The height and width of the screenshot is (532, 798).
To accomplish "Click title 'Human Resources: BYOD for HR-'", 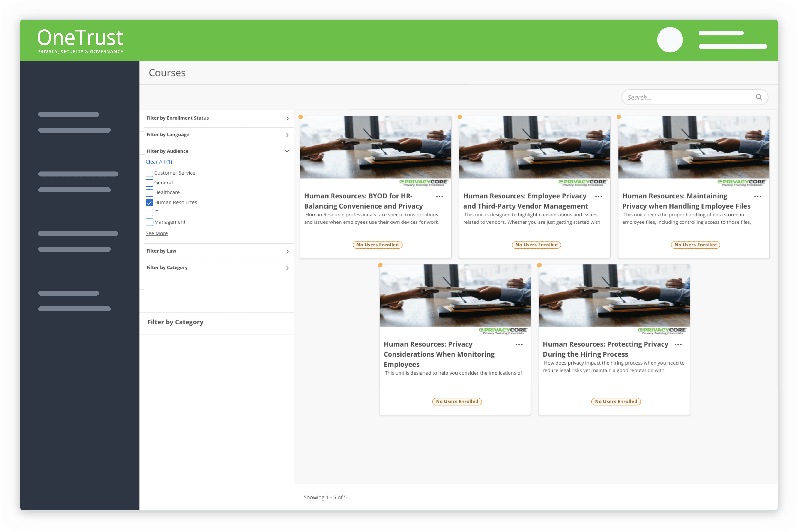I will click(358, 196).
